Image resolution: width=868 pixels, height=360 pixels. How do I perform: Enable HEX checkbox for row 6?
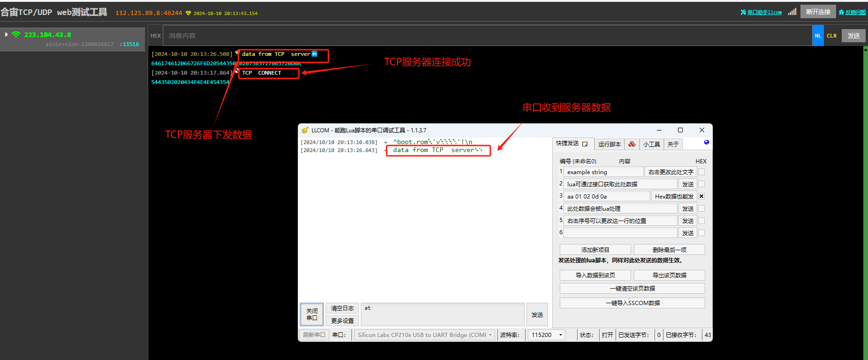[x=701, y=233]
